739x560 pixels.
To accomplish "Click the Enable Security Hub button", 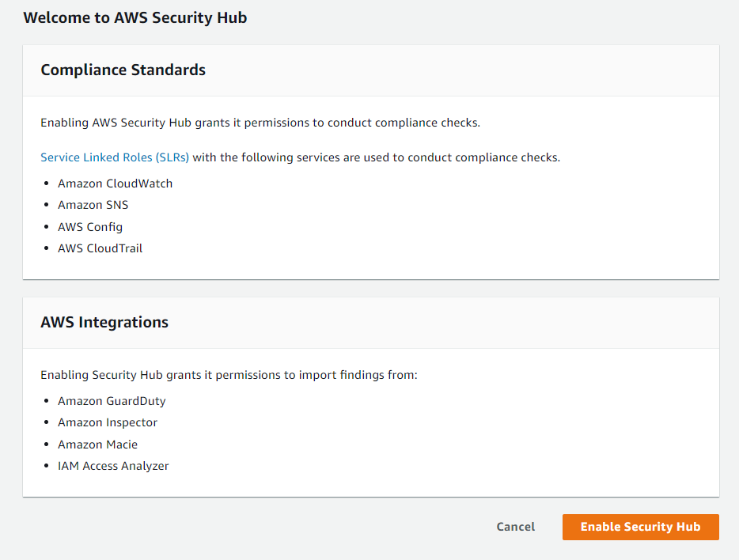I will (x=641, y=527).
